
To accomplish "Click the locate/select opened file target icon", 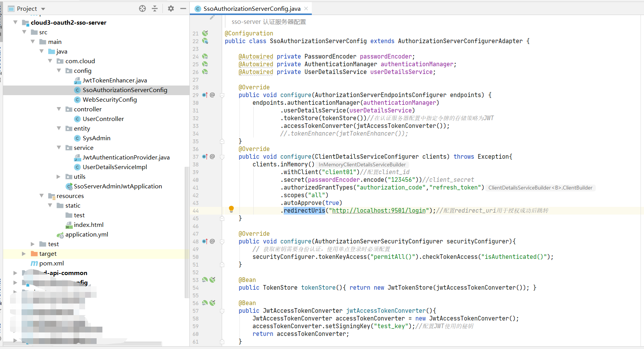I will click(142, 8).
